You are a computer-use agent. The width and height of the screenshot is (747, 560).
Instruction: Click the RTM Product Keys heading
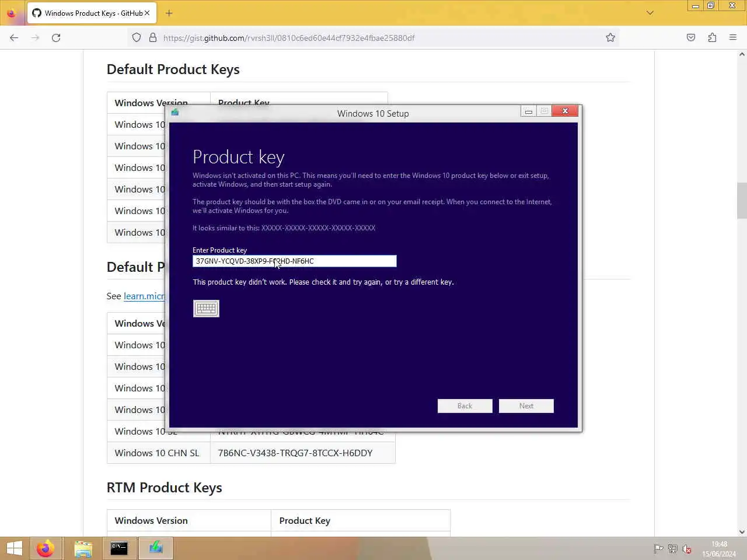click(x=164, y=488)
